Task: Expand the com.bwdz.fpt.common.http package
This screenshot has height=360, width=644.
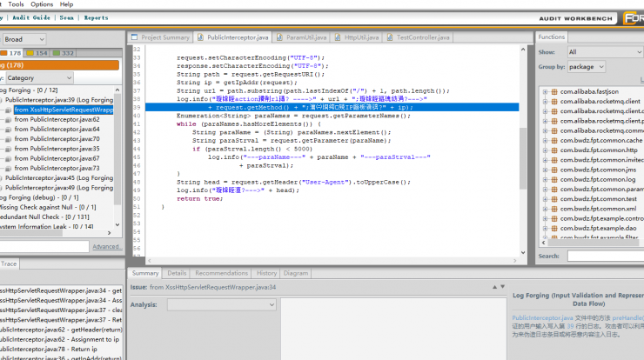Action: [545, 150]
